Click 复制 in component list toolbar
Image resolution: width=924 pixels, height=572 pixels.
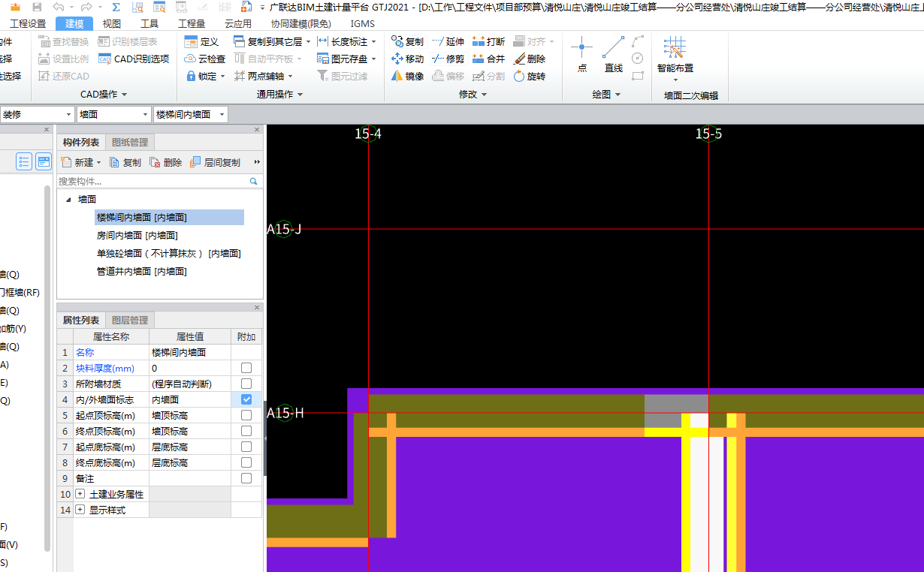point(125,162)
